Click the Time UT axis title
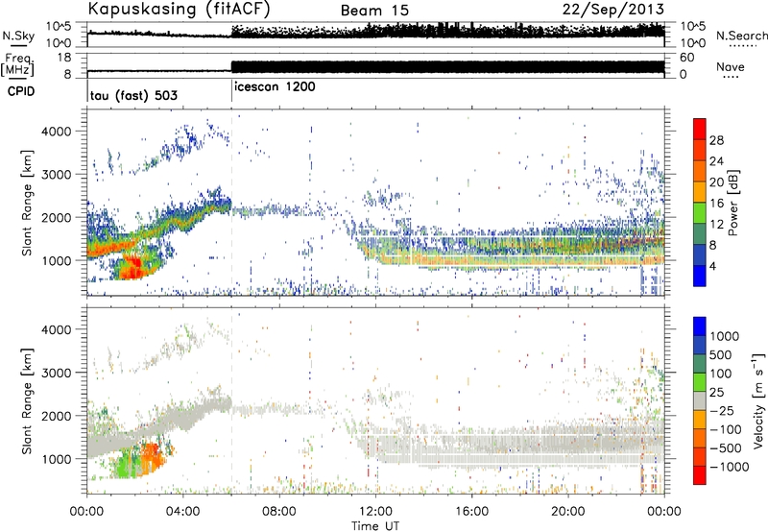This screenshot has width=768, height=532. pos(375,526)
